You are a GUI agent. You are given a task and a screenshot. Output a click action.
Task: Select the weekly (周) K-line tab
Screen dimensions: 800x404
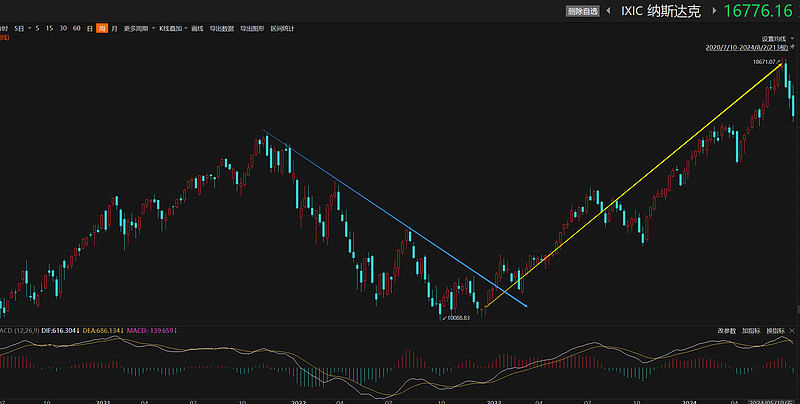(x=102, y=29)
